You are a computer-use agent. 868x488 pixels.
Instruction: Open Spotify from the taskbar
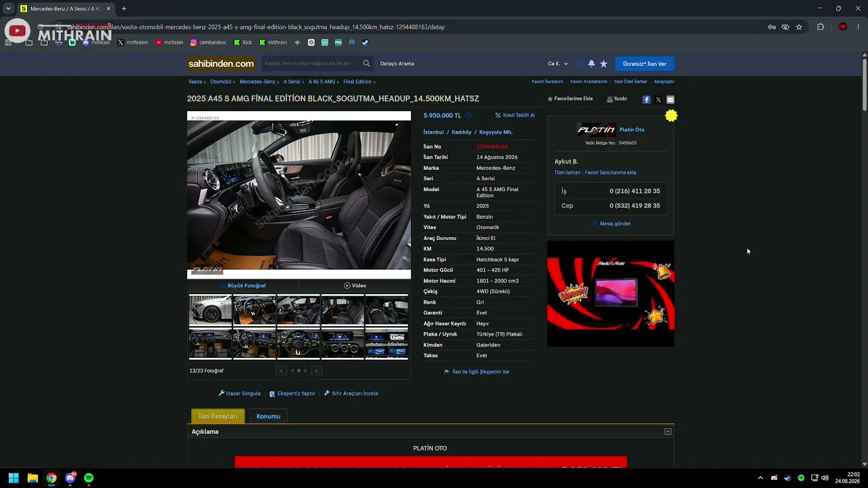(89, 478)
